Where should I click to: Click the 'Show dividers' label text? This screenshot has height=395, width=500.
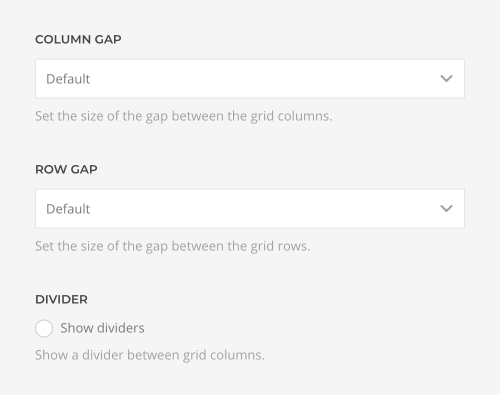(102, 328)
